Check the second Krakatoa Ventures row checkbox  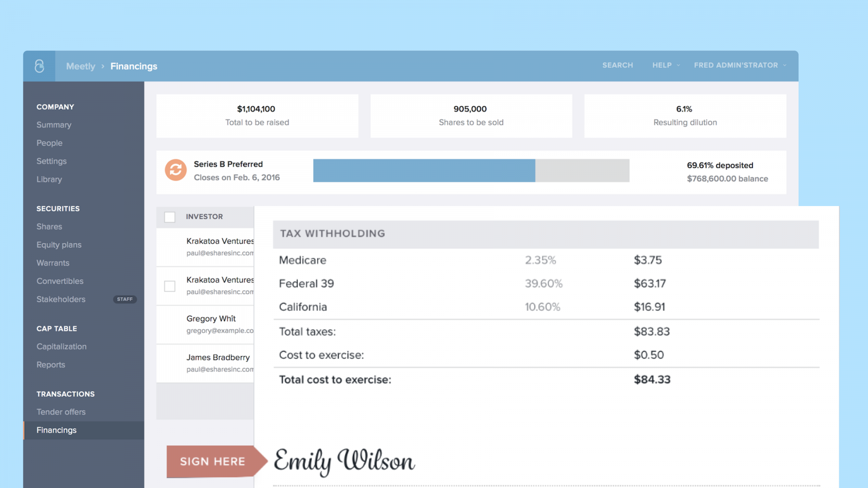pyautogui.click(x=170, y=286)
